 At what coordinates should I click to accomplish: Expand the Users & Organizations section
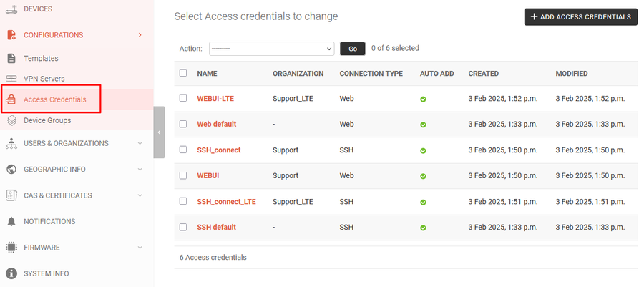click(x=140, y=143)
